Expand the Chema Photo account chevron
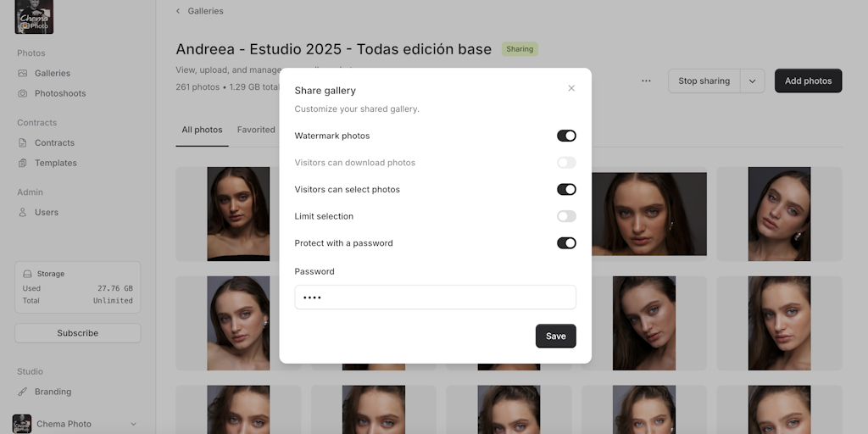868x434 pixels. coord(133,424)
